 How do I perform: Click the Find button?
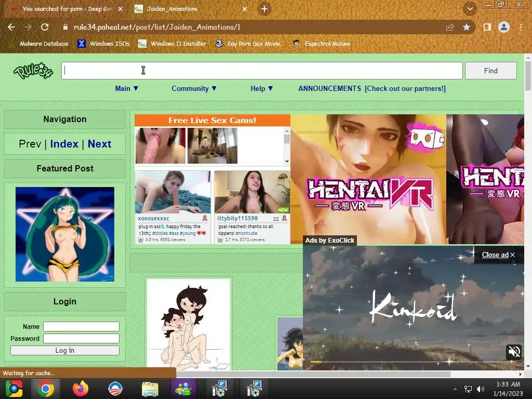(490, 71)
